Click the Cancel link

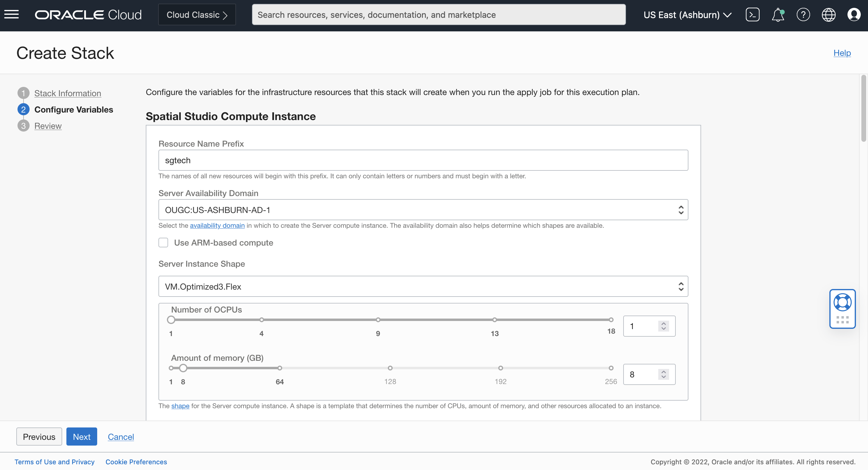(121, 436)
